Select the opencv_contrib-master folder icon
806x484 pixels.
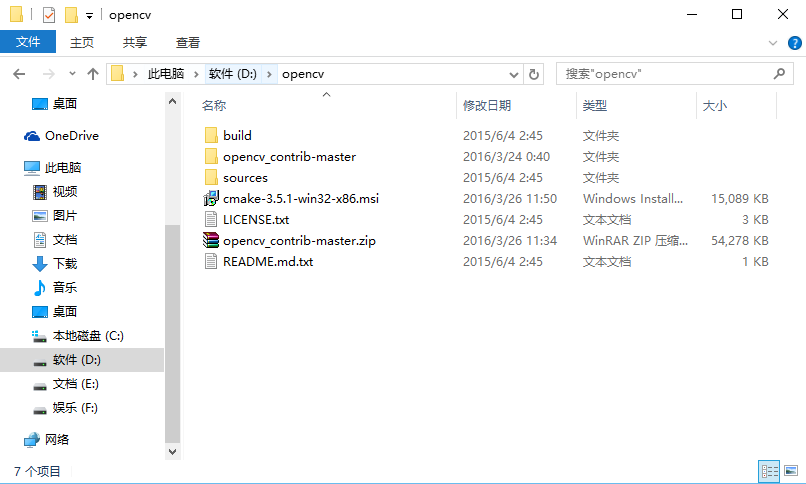[x=211, y=156]
